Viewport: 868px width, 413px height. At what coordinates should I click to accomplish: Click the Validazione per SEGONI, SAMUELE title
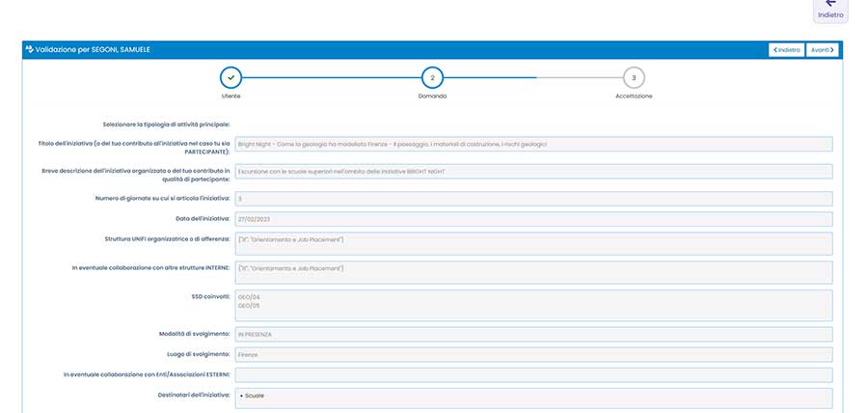click(x=93, y=49)
